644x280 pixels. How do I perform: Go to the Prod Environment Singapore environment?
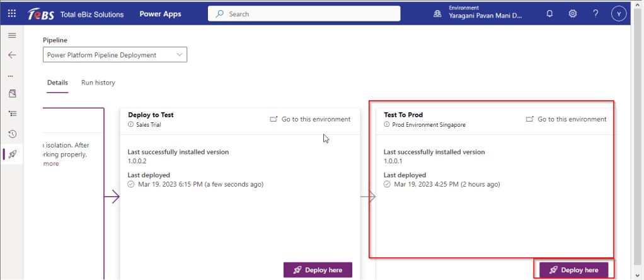[566, 119]
